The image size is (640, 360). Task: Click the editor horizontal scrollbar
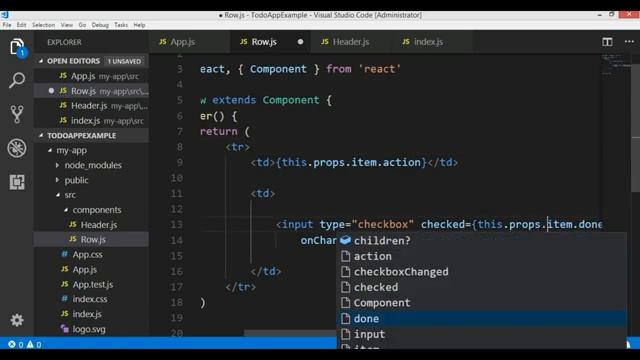[291, 333]
